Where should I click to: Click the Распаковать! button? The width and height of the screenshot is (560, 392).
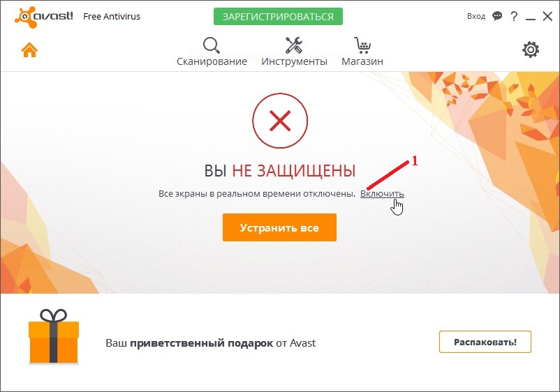click(x=485, y=342)
